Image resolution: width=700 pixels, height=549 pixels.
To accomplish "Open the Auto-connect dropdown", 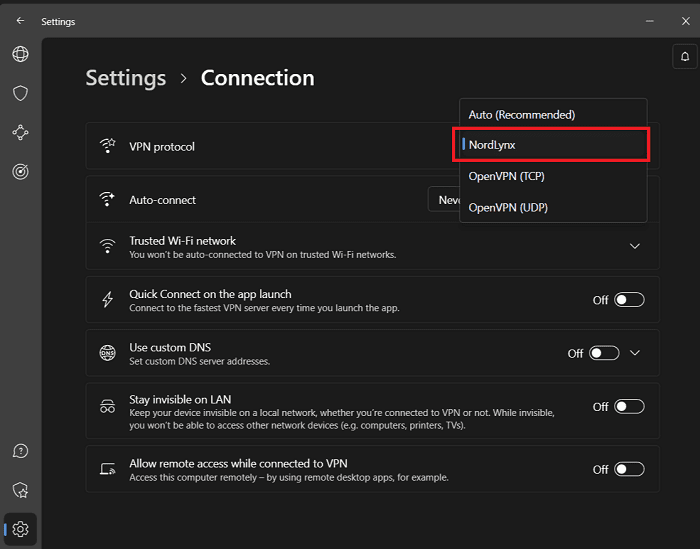I will coord(444,200).
